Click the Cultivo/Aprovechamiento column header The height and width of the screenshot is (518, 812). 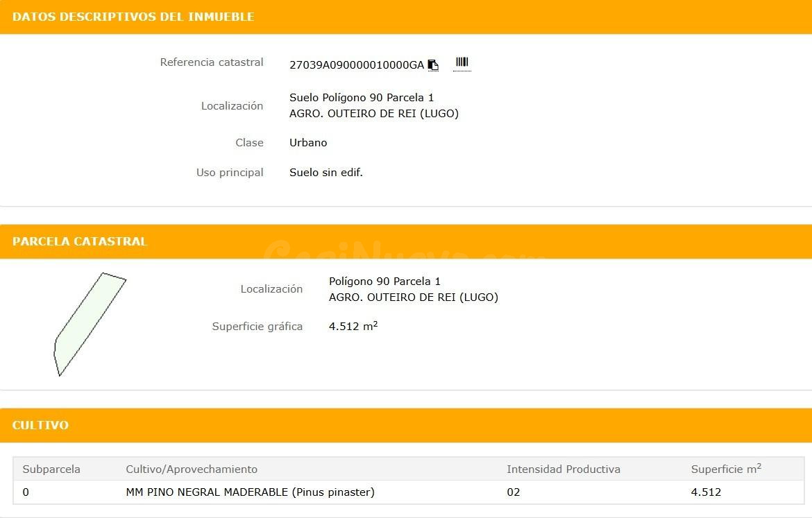(x=192, y=469)
